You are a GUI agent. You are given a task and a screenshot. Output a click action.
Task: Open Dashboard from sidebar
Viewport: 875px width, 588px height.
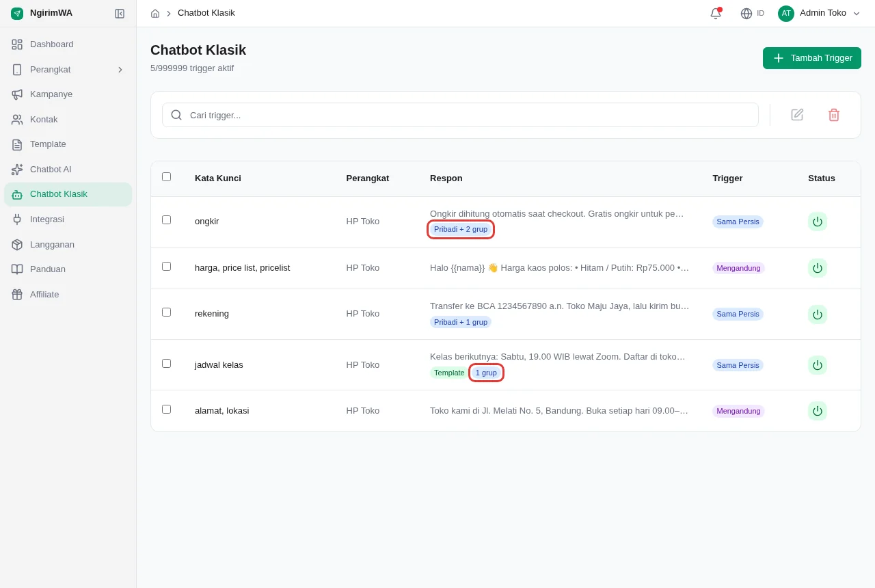pyautogui.click(x=68, y=44)
